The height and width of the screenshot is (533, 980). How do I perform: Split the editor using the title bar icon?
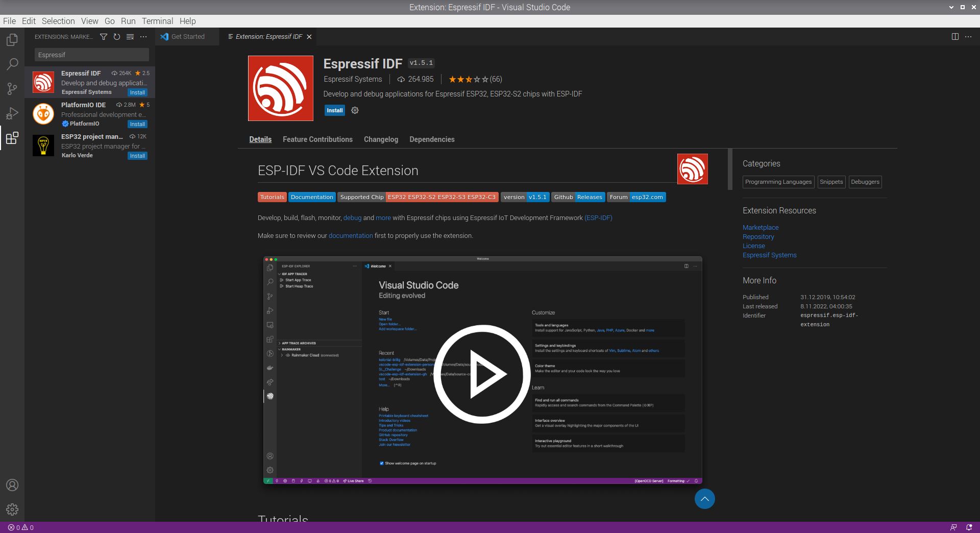pos(954,36)
